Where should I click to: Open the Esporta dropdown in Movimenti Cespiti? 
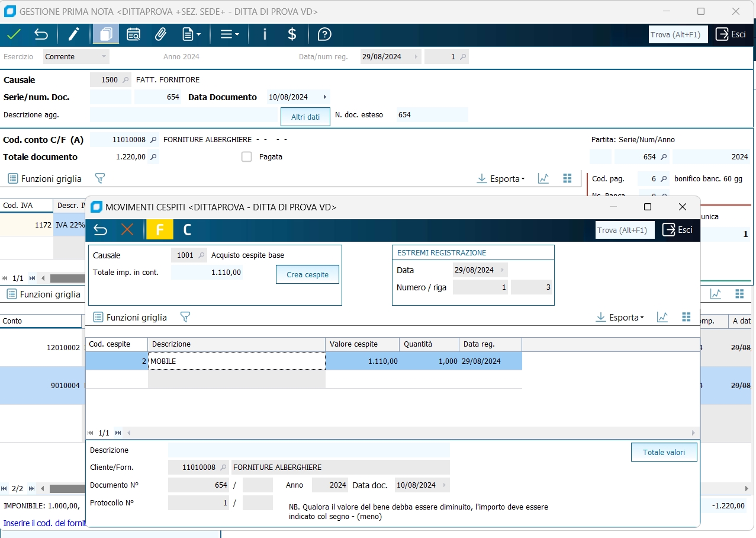point(620,318)
